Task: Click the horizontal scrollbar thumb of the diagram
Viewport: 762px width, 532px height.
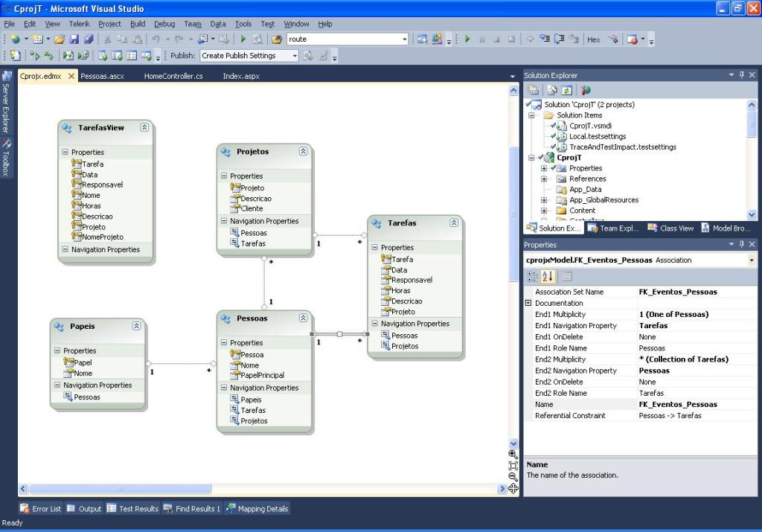Action: (120, 488)
